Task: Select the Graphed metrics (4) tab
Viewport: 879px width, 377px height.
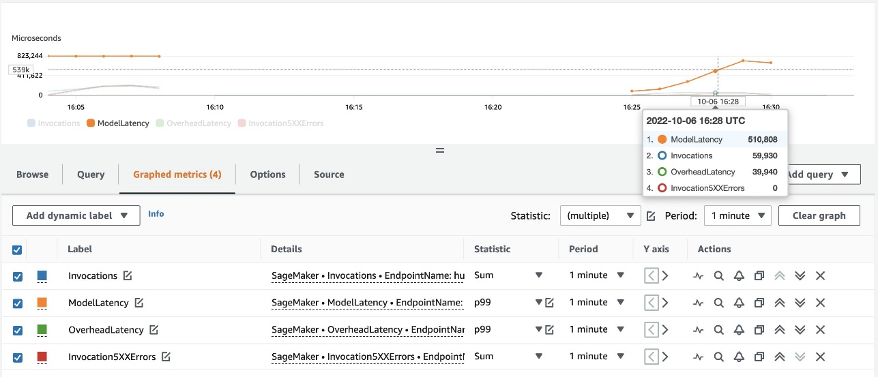Action: [x=177, y=174]
